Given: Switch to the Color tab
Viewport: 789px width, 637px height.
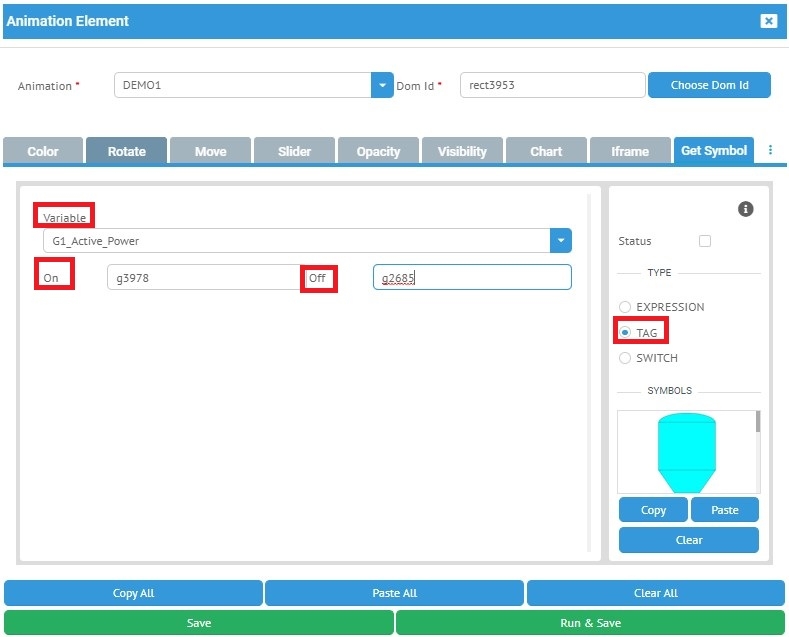Looking at the screenshot, I should (43, 151).
